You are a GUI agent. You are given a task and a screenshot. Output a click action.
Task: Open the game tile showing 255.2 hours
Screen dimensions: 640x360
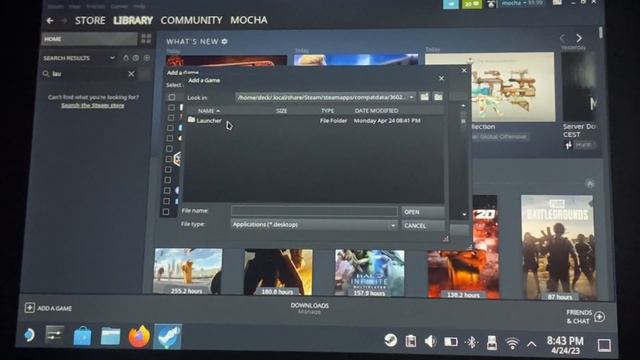[x=188, y=271]
